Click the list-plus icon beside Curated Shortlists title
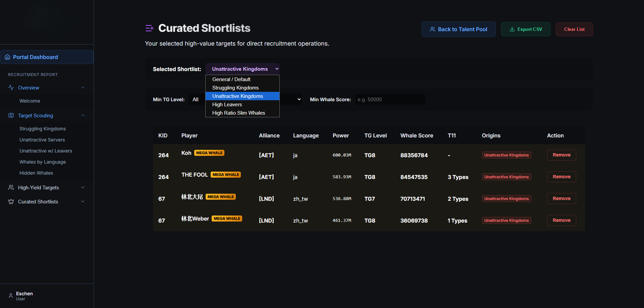The width and height of the screenshot is (644, 308). [149, 28]
